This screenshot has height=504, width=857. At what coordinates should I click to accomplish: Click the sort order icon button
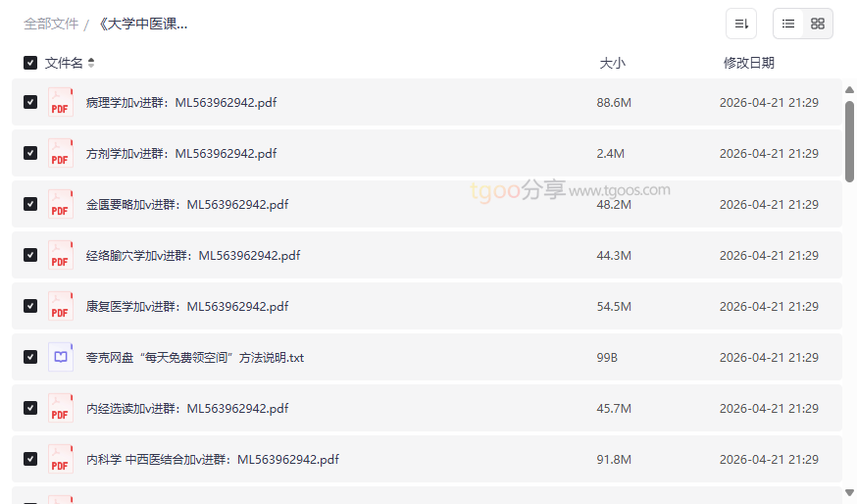click(741, 24)
